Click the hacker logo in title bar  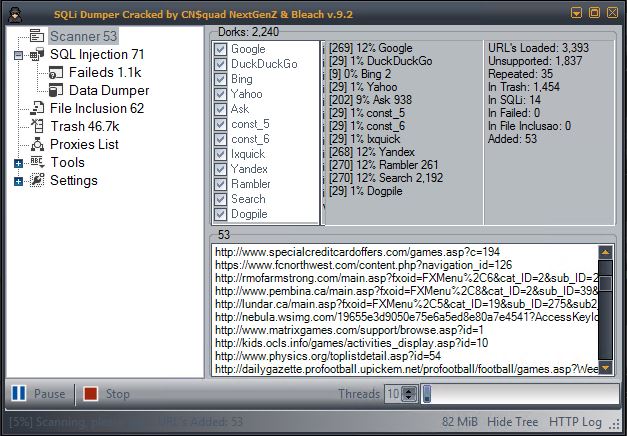[16, 14]
